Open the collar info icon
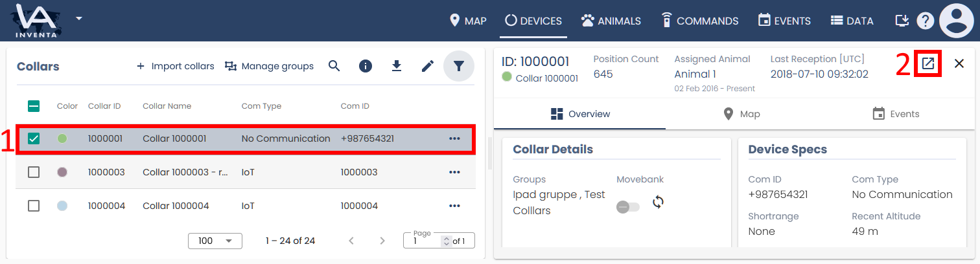This screenshot has height=264, width=980. [366, 66]
